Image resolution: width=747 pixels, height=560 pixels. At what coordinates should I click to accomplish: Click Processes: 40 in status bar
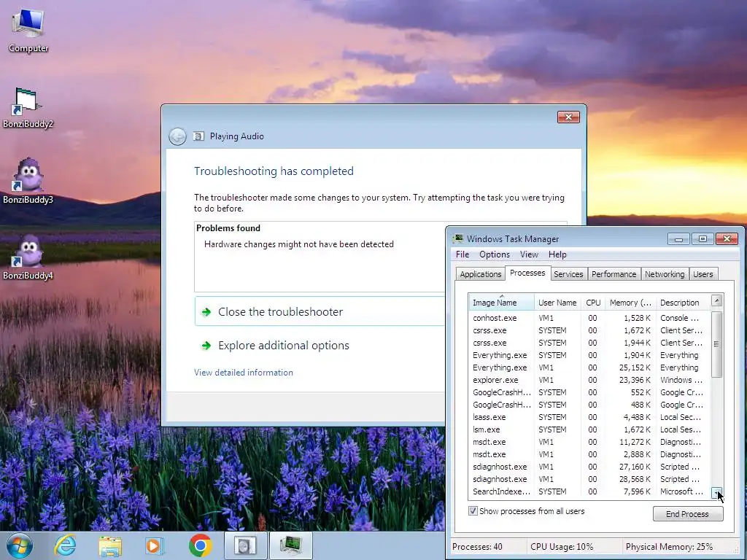tap(477, 547)
